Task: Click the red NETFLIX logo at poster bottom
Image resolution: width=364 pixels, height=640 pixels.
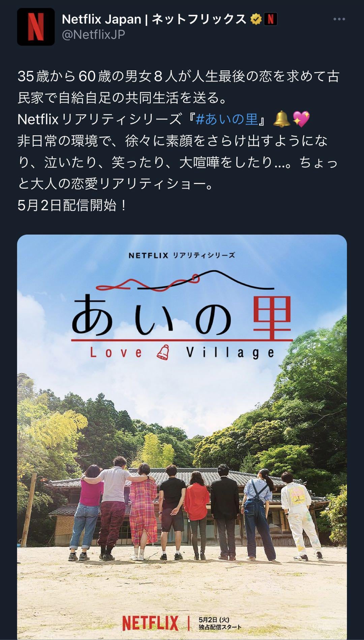Action: point(150,623)
